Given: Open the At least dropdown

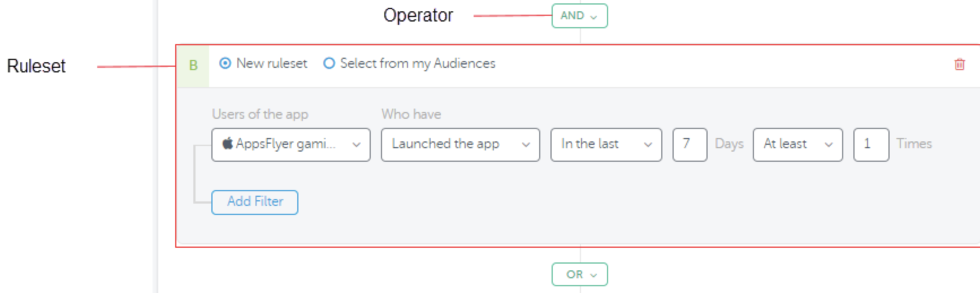Looking at the screenshot, I should click(x=798, y=145).
